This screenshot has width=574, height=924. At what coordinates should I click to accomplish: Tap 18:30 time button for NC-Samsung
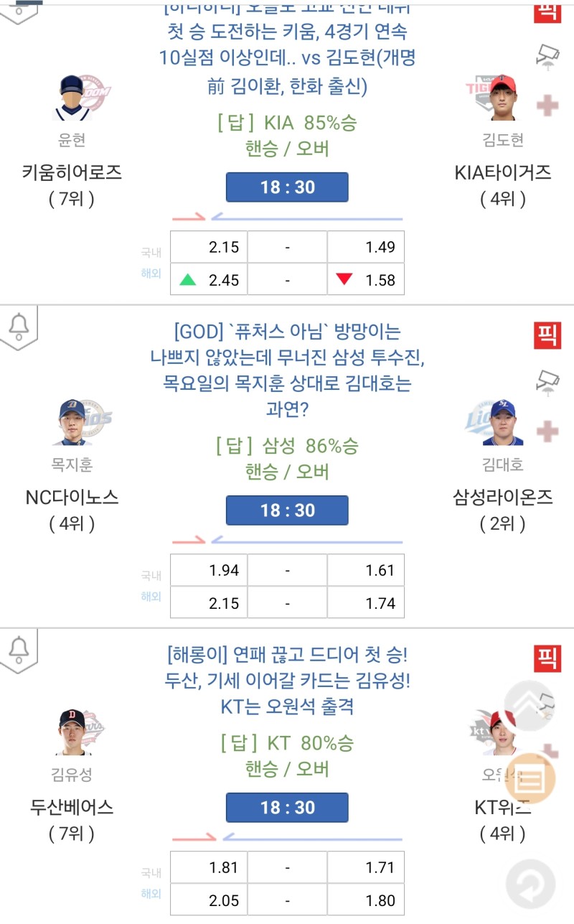(x=287, y=510)
